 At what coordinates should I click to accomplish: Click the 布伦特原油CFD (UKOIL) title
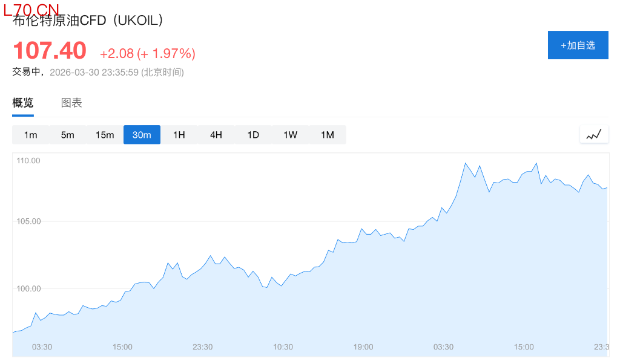[x=88, y=21]
